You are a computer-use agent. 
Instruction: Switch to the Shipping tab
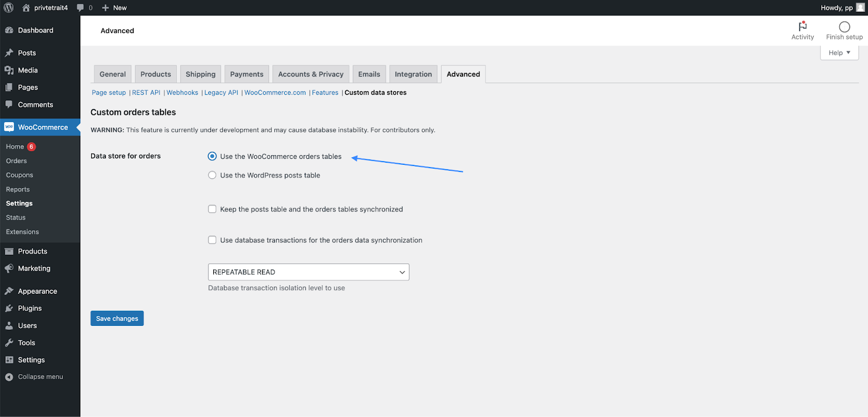(x=201, y=74)
